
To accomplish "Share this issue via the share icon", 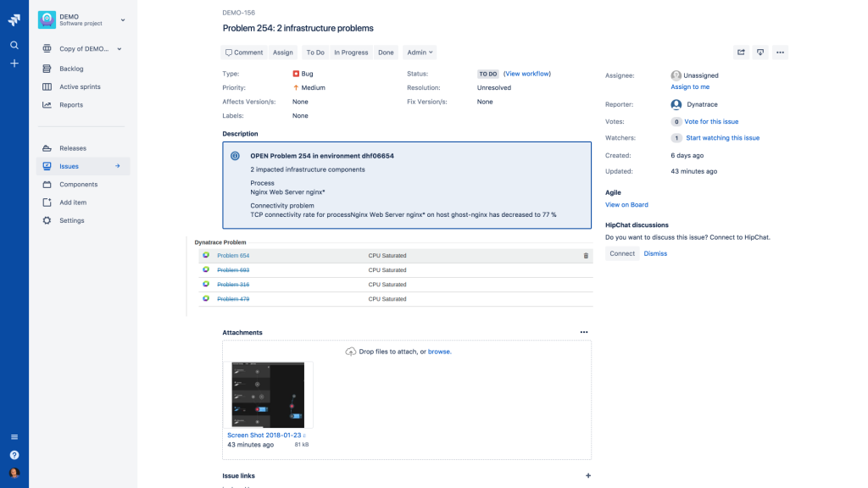I will pos(741,52).
